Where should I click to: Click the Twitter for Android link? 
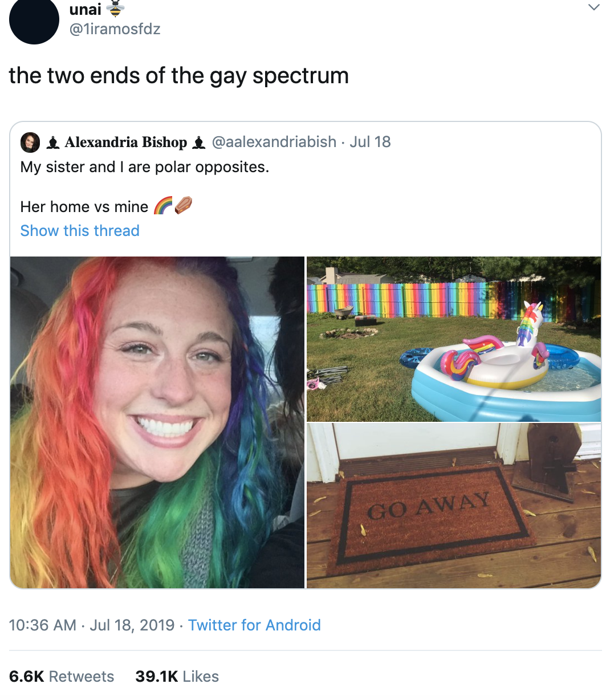pyautogui.click(x=254, y=625)
